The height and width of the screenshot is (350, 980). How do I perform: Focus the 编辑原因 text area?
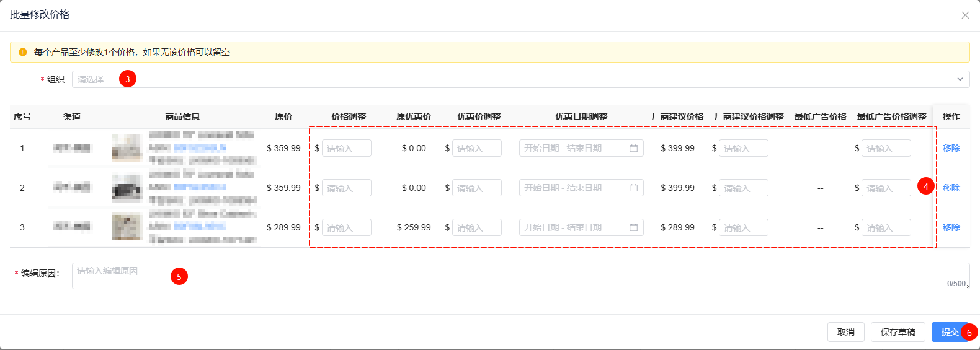[x=520, y=276]
